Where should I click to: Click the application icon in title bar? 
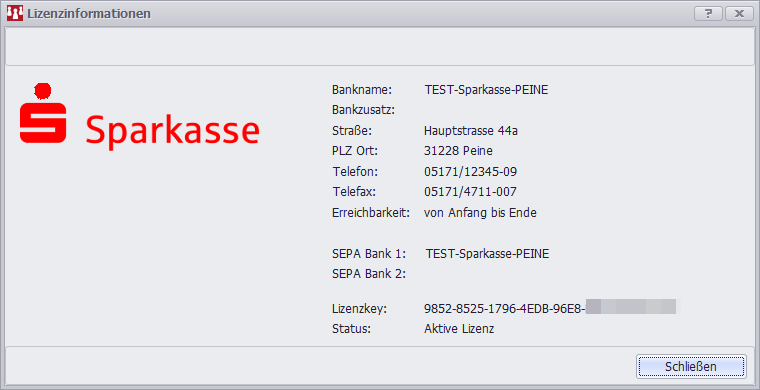pyautogui.click(x=15, y=14)
